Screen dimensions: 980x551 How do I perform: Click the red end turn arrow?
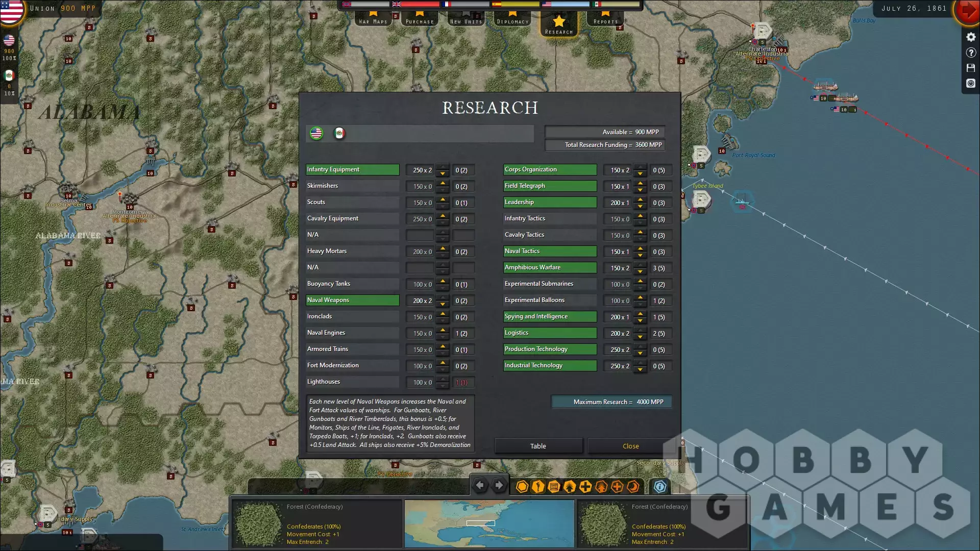click(968, 10)
